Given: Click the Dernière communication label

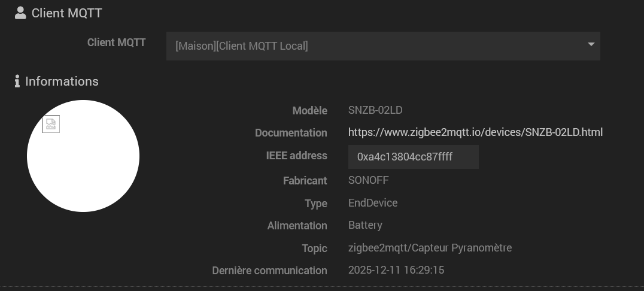Looking at the screenshot, I should pyautogui.click(x=269, y=271).
